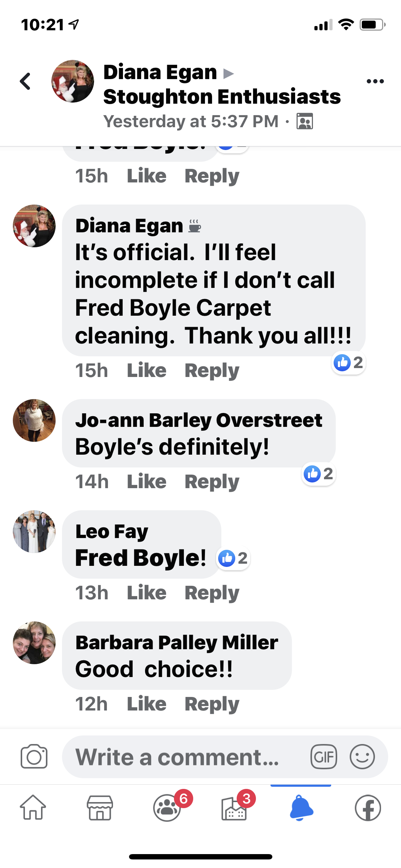Screen dimensions: 401x868
Task: Like Leo Fay's Fred Boyle comment
Action: (146, 593)
